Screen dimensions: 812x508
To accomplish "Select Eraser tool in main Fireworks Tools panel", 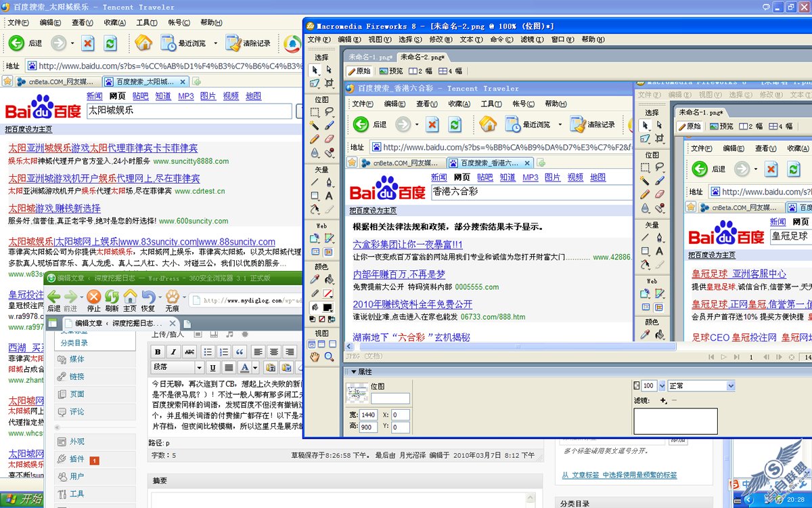I will [329, 140].
